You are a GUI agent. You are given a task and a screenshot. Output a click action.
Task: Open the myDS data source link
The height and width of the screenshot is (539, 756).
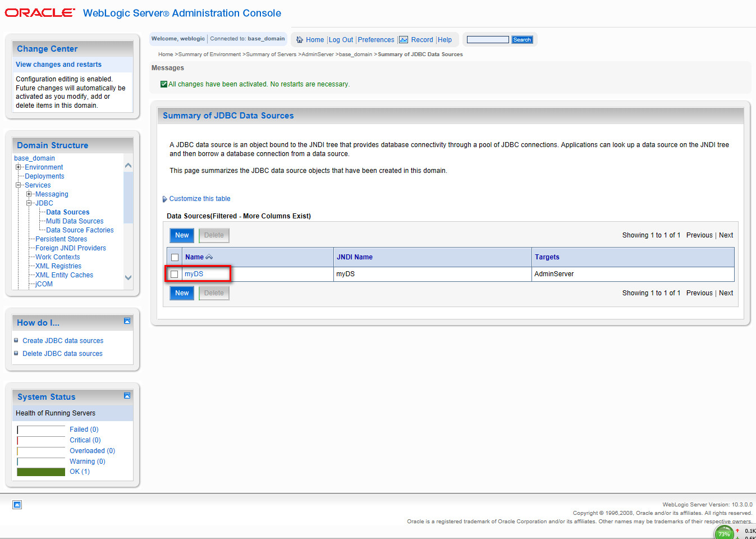point(194,274)
